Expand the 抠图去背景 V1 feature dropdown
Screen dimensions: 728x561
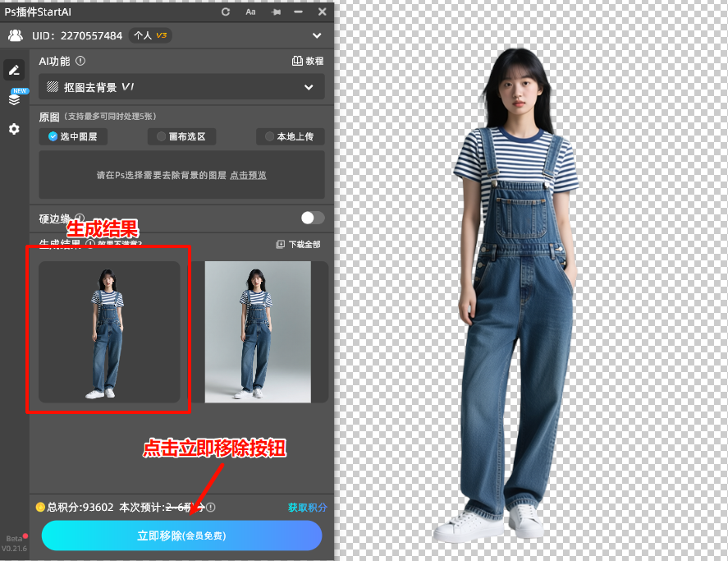point(309,87)
